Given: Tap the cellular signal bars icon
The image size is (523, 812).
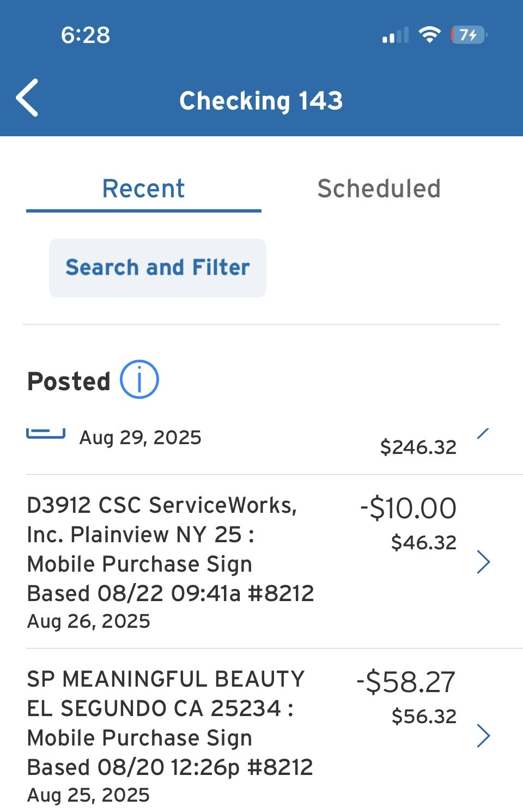Looking at the screenshot, I should point(396,36).
